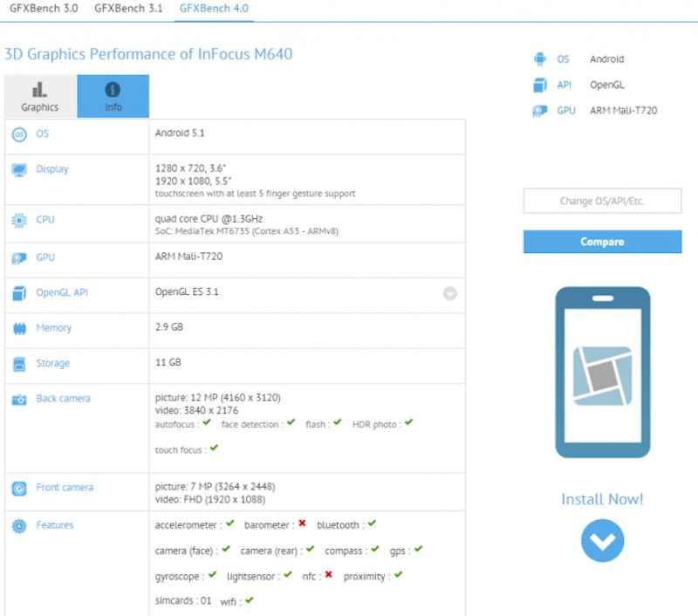Image resolution: width=698 pixels, height=616 pixels.
Task: Click the Android robot icon in right sidebar
Action: click(x=542, y=58)
